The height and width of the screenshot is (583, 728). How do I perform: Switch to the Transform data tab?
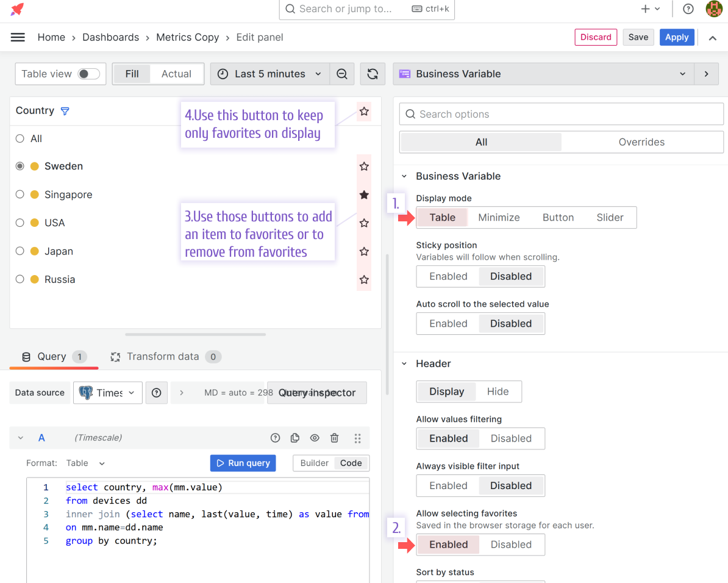point(162,357)
